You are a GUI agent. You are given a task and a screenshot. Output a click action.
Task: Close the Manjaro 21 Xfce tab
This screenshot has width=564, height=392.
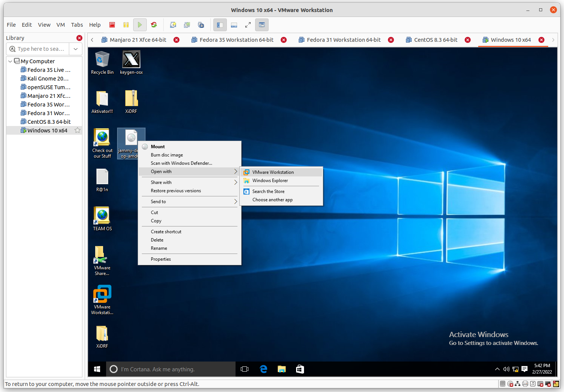click(x=176, y=40)
